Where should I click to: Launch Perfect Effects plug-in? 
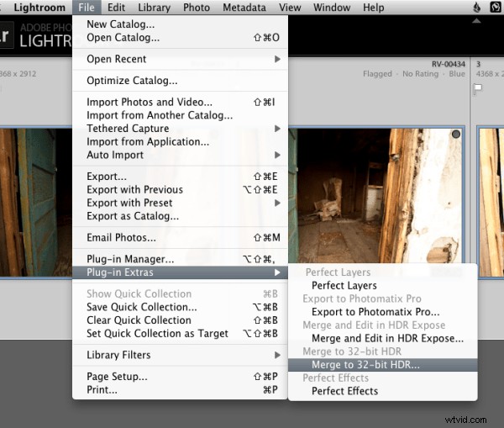click(383, 391)
